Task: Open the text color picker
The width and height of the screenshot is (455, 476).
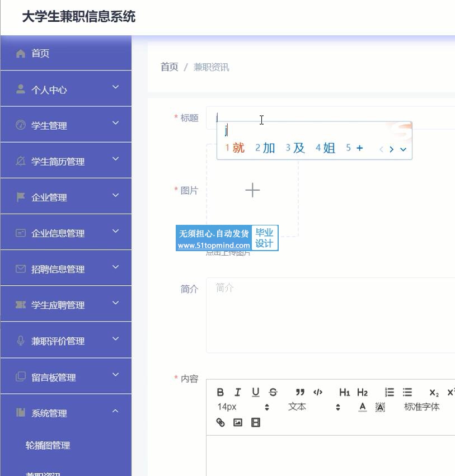Action: tap(362, 407)
